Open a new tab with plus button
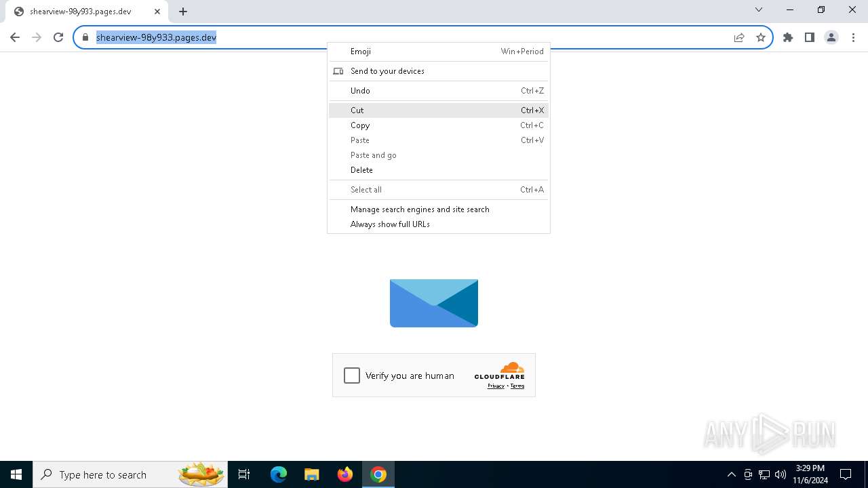Image resolution: width=868 pixels, height=488 pixels. [x=183, y=12]
